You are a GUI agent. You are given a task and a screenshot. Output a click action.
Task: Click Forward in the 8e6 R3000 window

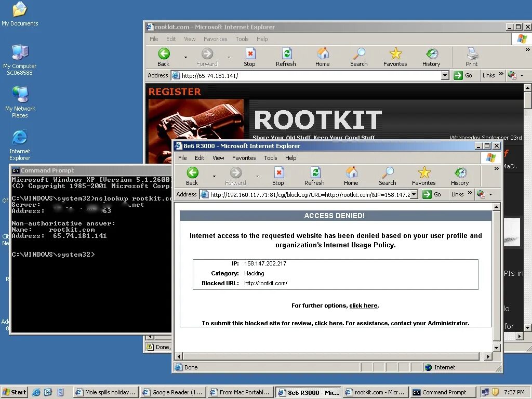[x=235, y=177]
